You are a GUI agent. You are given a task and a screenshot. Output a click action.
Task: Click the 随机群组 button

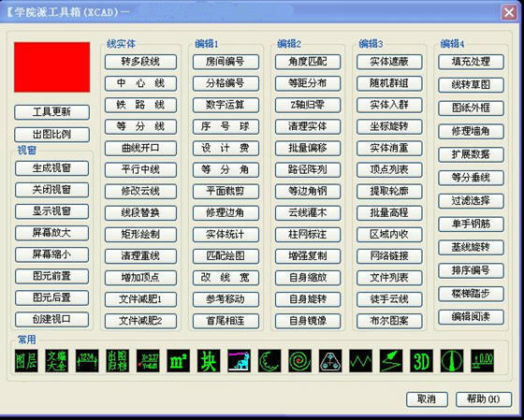[389, 83]
